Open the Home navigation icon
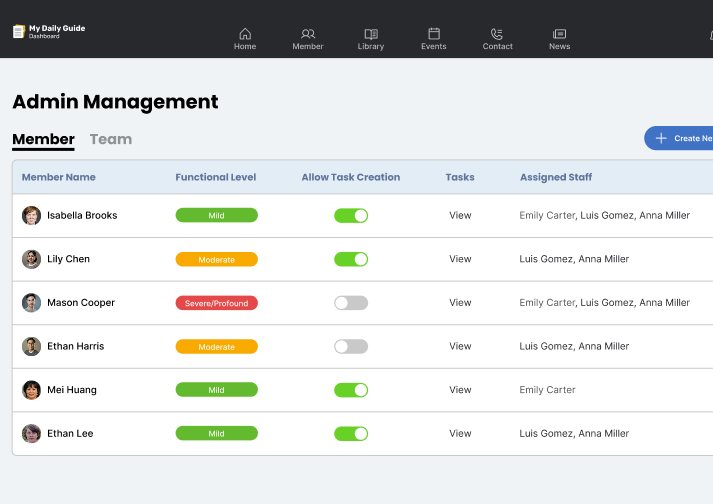Screen dimensions: 713x504 (245, 34)
